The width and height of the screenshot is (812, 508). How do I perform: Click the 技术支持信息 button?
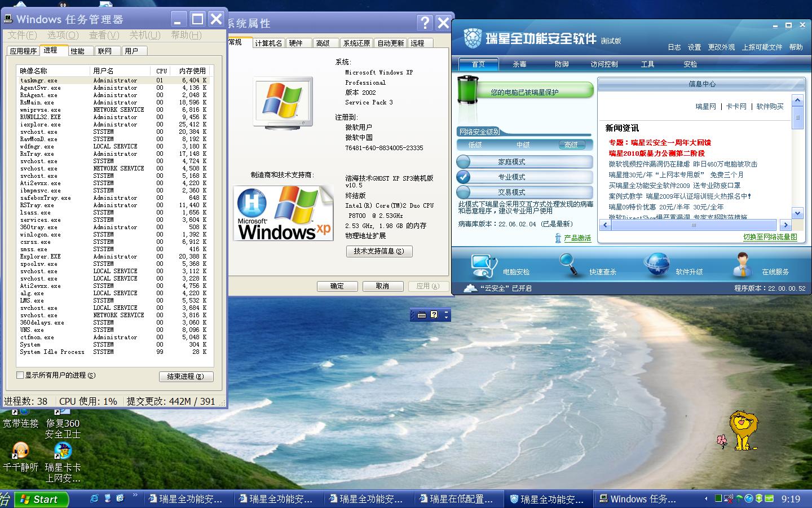click(x=379, y=251)
